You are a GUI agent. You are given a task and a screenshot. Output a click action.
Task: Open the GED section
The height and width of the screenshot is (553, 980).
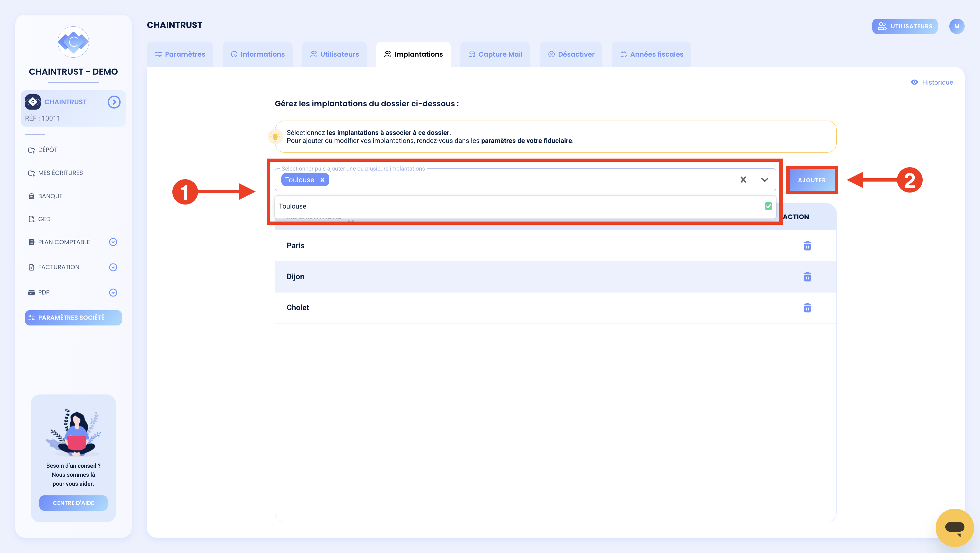click(x=40, y=219)
